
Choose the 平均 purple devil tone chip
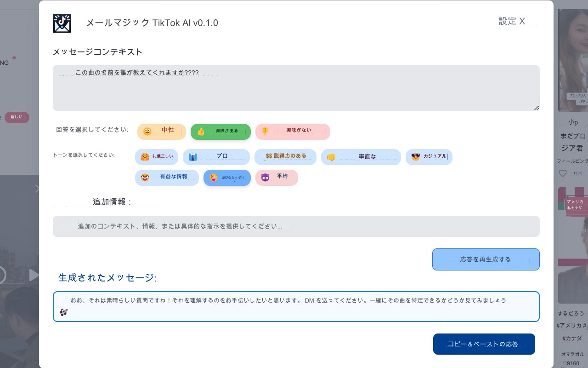pos(277,178)
